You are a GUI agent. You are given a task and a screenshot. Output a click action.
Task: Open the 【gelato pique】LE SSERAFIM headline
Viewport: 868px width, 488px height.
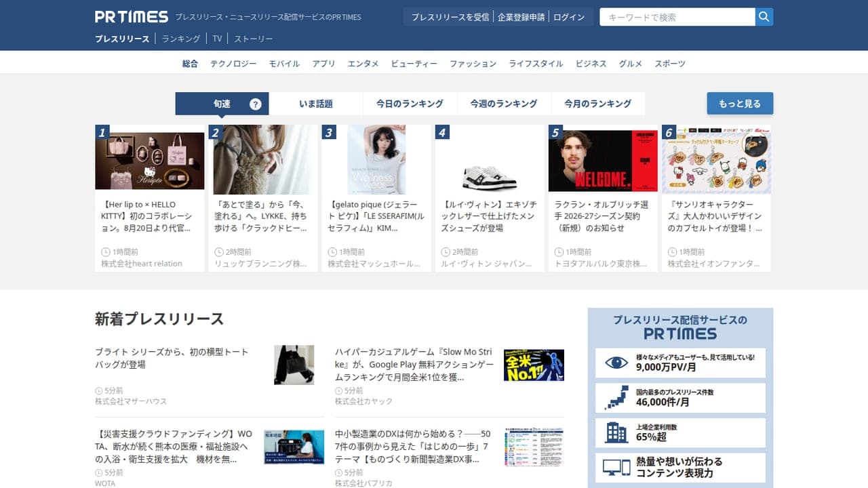pos(376,216)
